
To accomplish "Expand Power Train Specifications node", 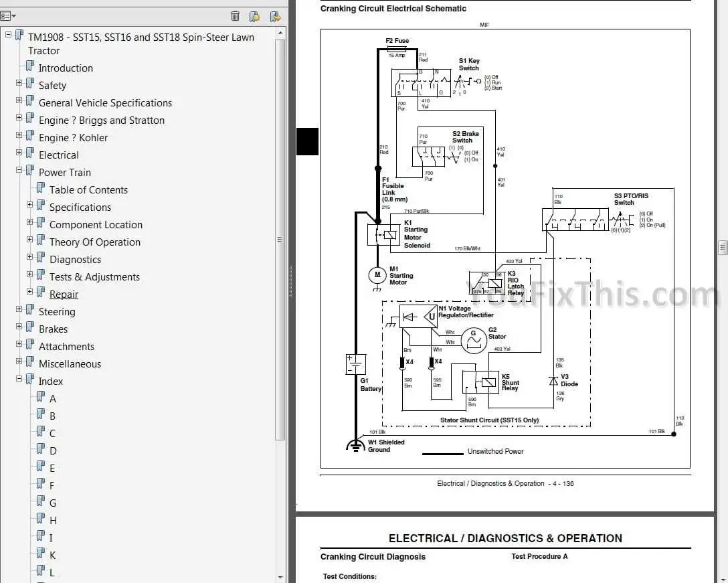I will point(29,204).
